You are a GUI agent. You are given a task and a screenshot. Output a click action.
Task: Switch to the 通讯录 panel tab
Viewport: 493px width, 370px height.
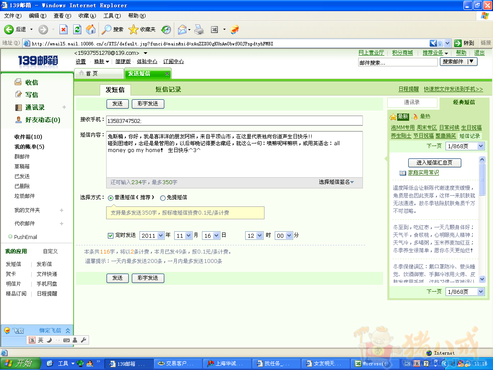[412, 102]
